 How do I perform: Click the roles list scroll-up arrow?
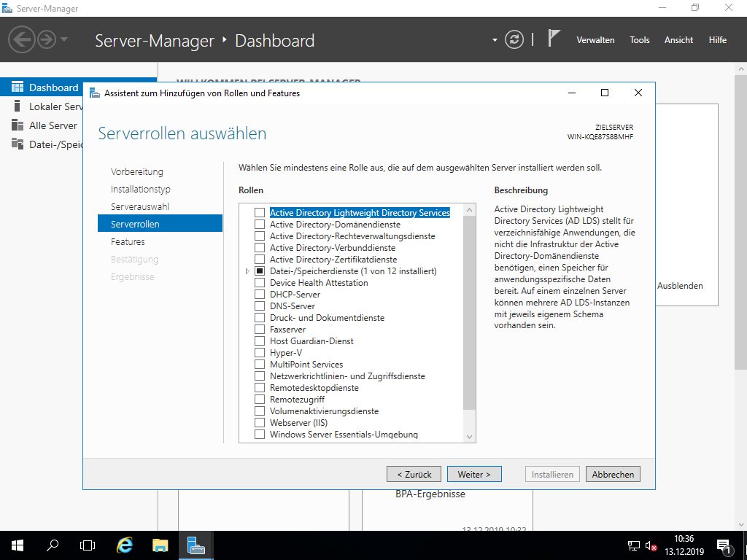(469, 209)
